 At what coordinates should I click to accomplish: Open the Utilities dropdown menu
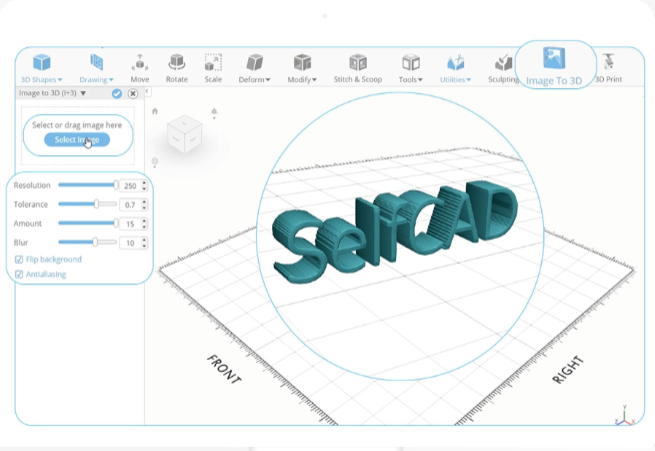455,68
